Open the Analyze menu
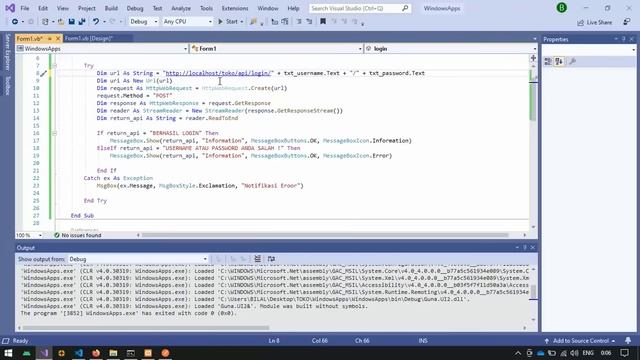This screenshot has width=640, height=360. coord(181,8)
